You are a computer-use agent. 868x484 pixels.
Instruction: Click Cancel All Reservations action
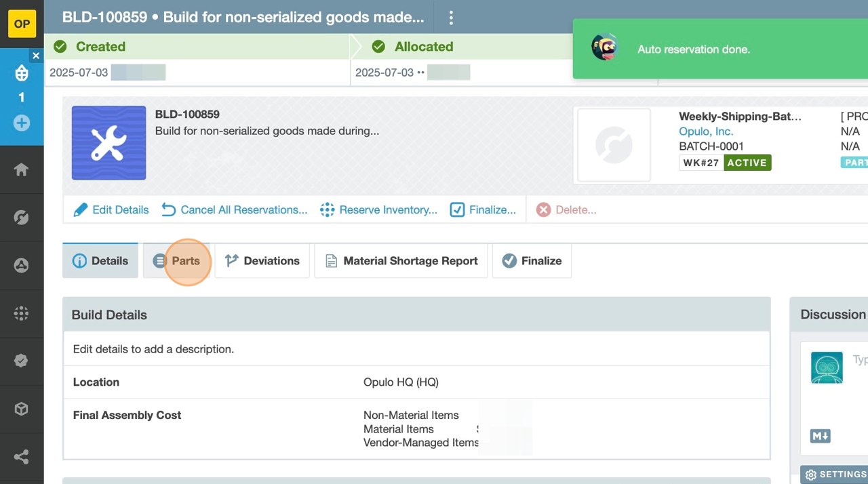tap(235, 210)
